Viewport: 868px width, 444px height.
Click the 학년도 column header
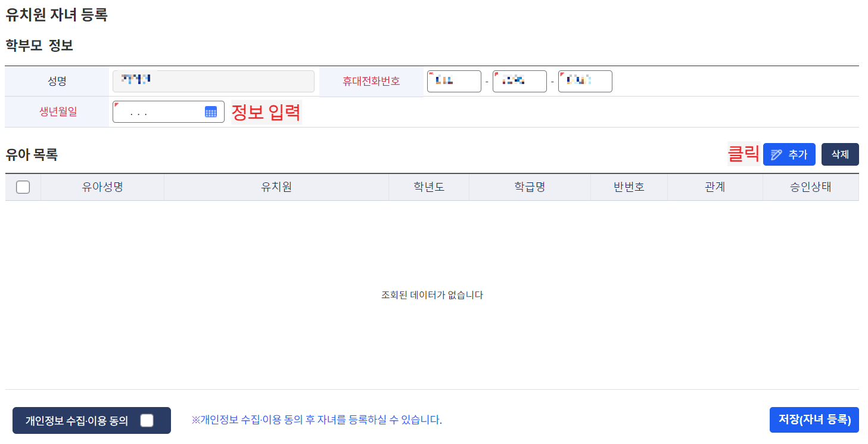(428, 187)
